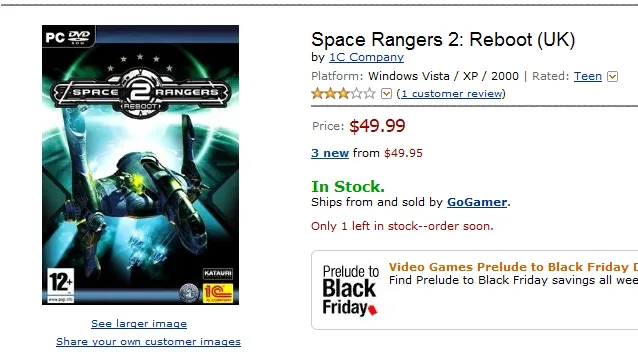Viewport: 638px width, 362px height.
Task: Click the round seal beside the 1C logo
Action: [189, 293]
